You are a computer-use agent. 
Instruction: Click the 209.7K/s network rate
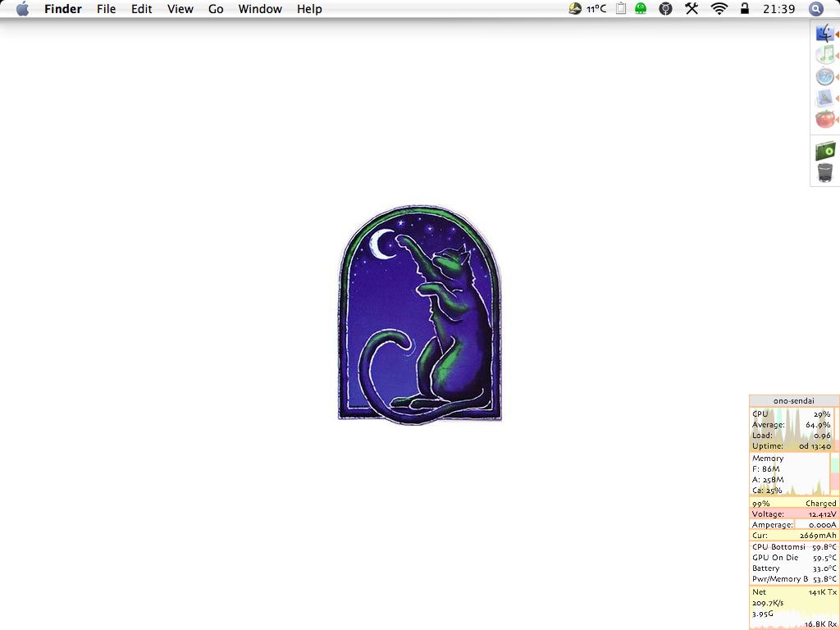tap(768, 603)
